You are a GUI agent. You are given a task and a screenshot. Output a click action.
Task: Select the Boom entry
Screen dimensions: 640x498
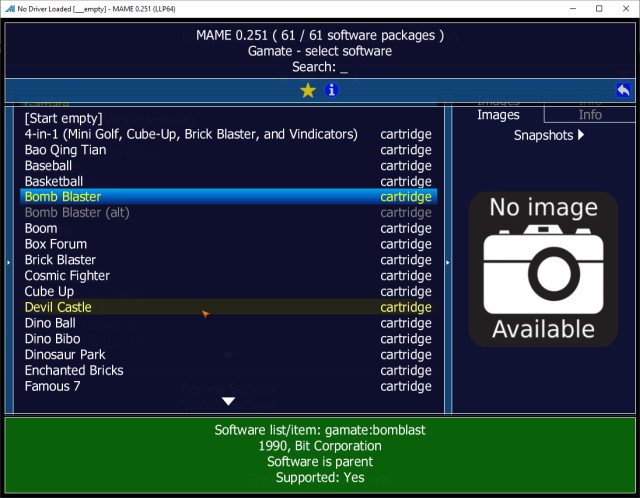[229, 228]
